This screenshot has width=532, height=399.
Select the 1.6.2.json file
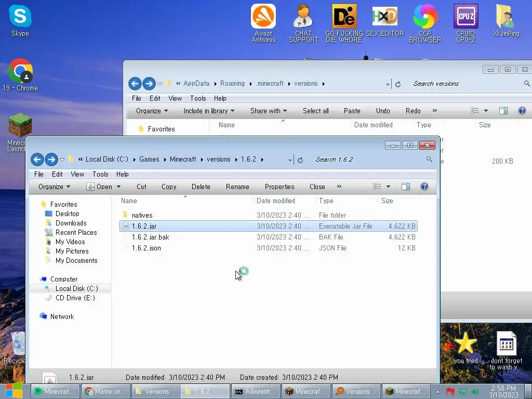pos(268,248)
